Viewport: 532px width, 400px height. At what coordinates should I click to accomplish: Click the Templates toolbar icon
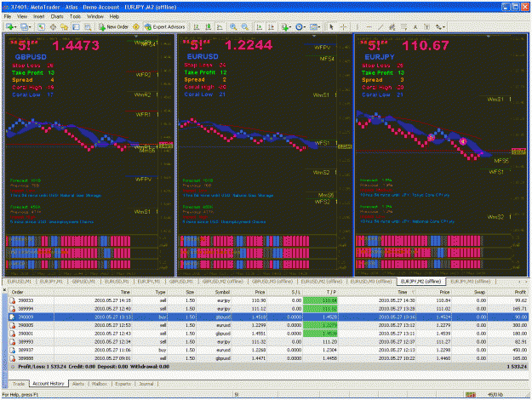pyautogui.click(x=314, y=26)
